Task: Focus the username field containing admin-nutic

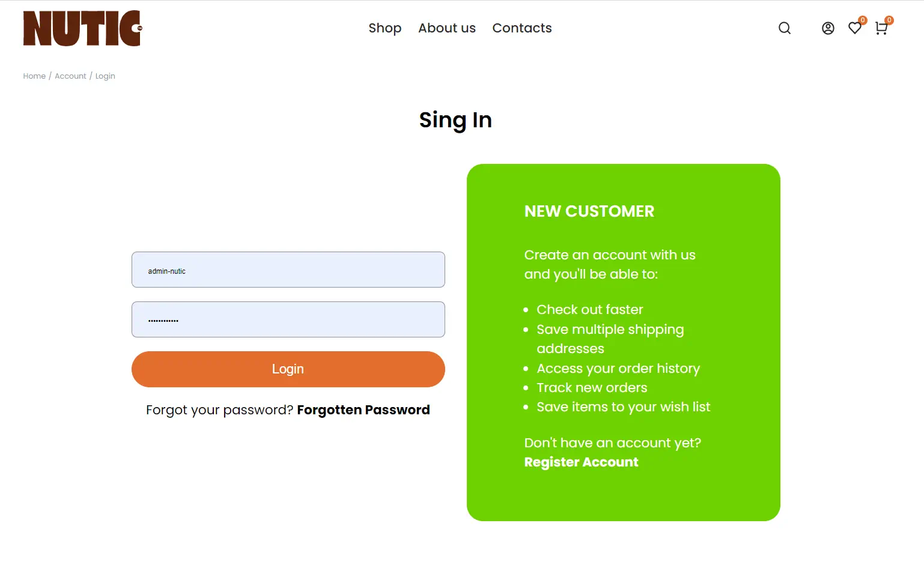Action: pos(288,270)
